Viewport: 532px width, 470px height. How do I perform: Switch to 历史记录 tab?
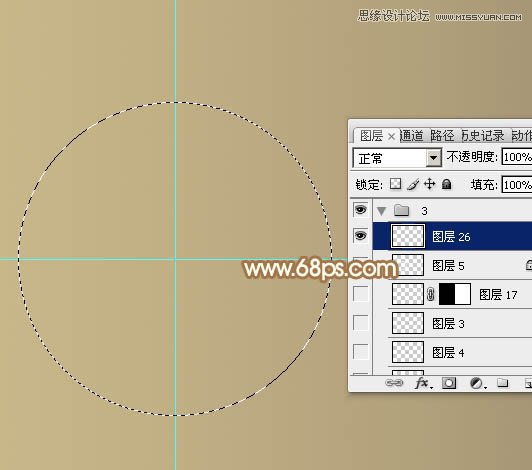coord(483,136)
